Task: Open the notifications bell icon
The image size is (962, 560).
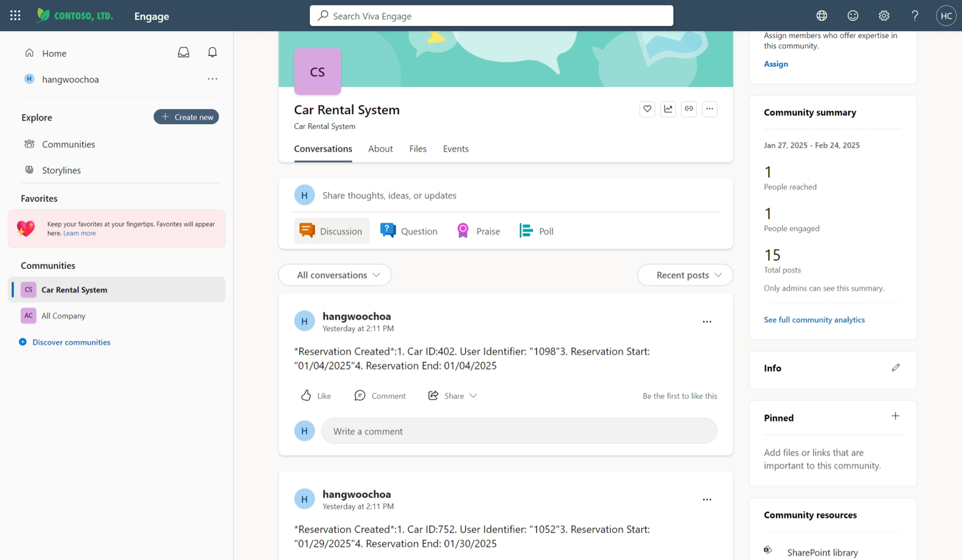Action: tap(212, 52)
